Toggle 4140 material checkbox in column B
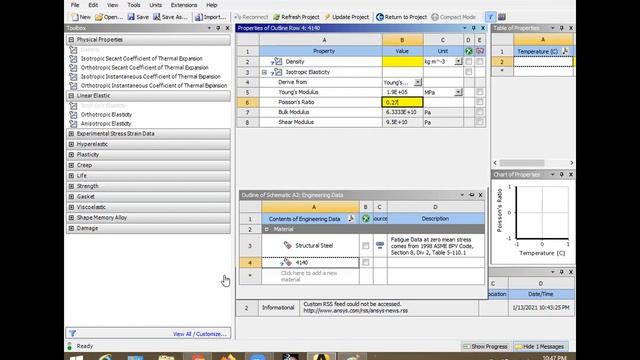 (366, 262)
